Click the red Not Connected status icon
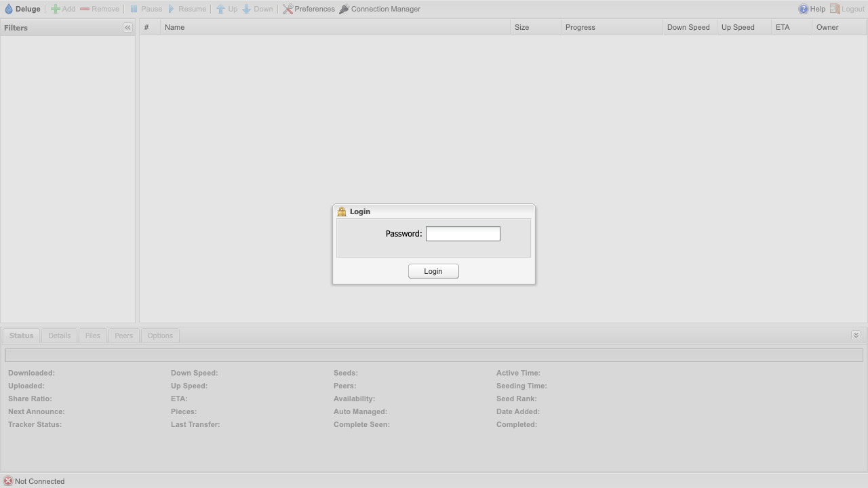 tap(8, 481)
